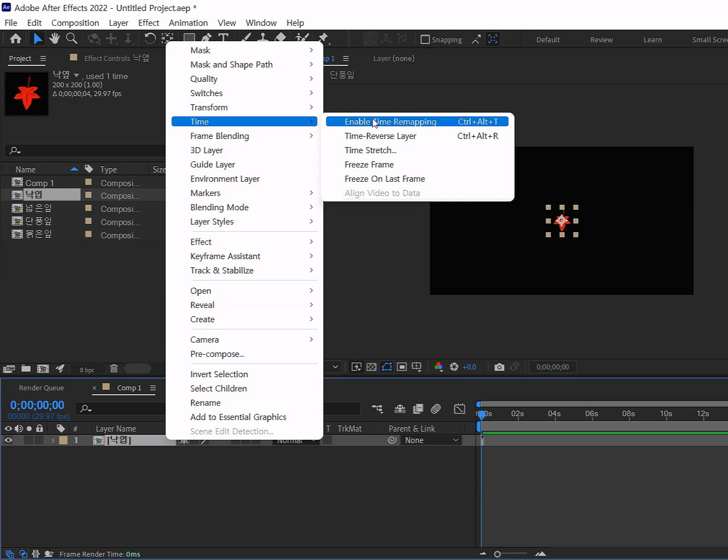Switch to the Default workspace
728x560 pixels.
pyautogui.click(x=548, y=40)
